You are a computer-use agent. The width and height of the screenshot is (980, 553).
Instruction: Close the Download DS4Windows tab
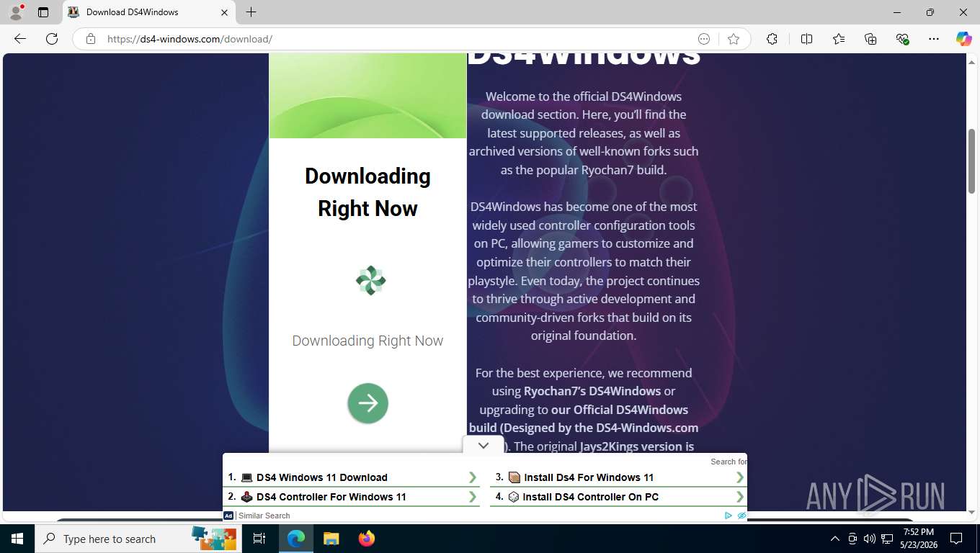click(224, 12)
